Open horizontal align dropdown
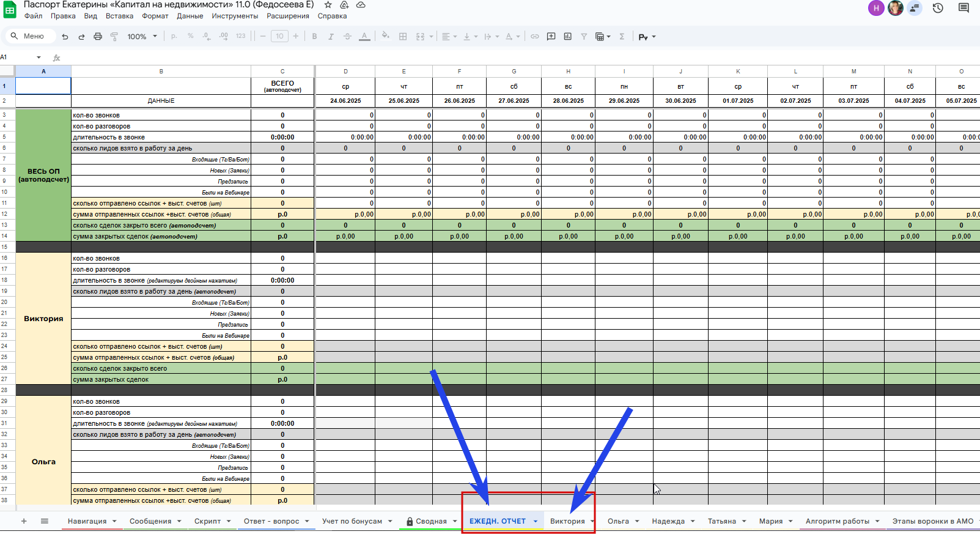This screenshot has width=980, height=534. tap(449, 37)
